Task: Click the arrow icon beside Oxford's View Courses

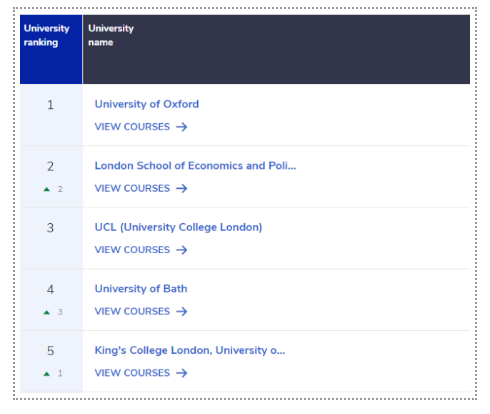Action: (182, 127)
